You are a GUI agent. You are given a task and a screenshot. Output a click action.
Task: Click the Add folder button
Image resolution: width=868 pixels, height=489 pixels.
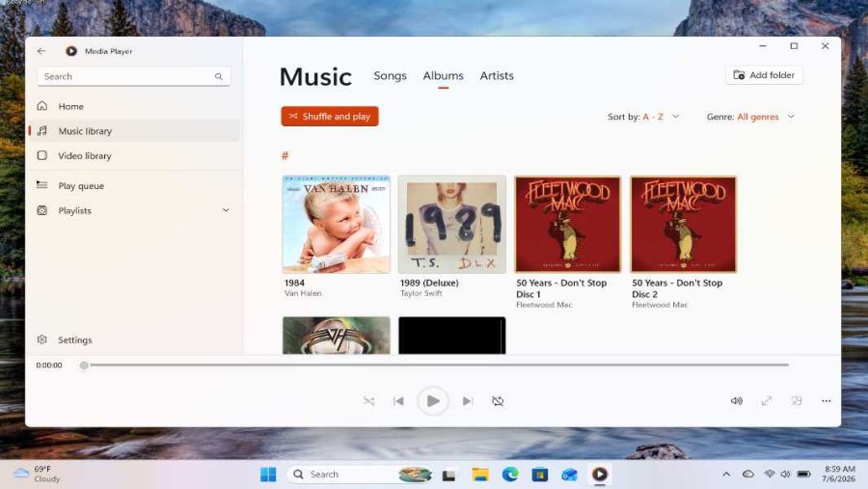[764, 75]
